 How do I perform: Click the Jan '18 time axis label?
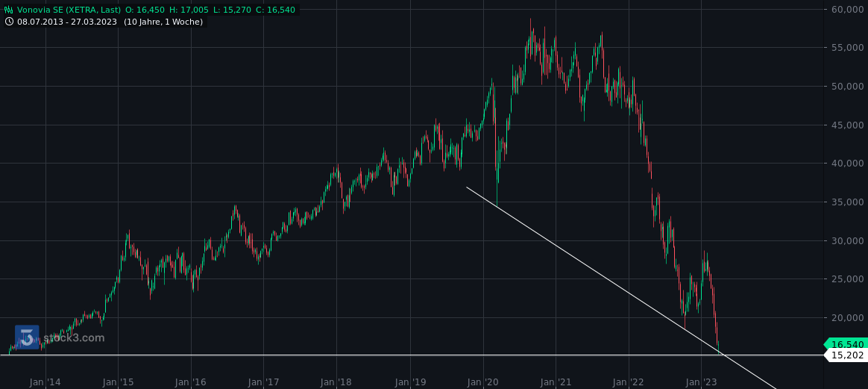coord(336,382)
